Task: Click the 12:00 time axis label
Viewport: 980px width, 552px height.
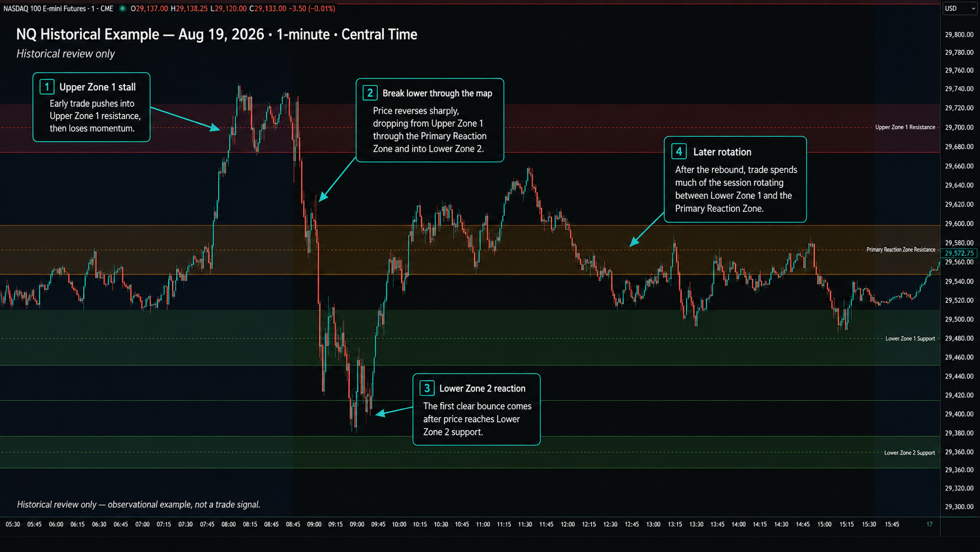Action: [x=568, y=524]
